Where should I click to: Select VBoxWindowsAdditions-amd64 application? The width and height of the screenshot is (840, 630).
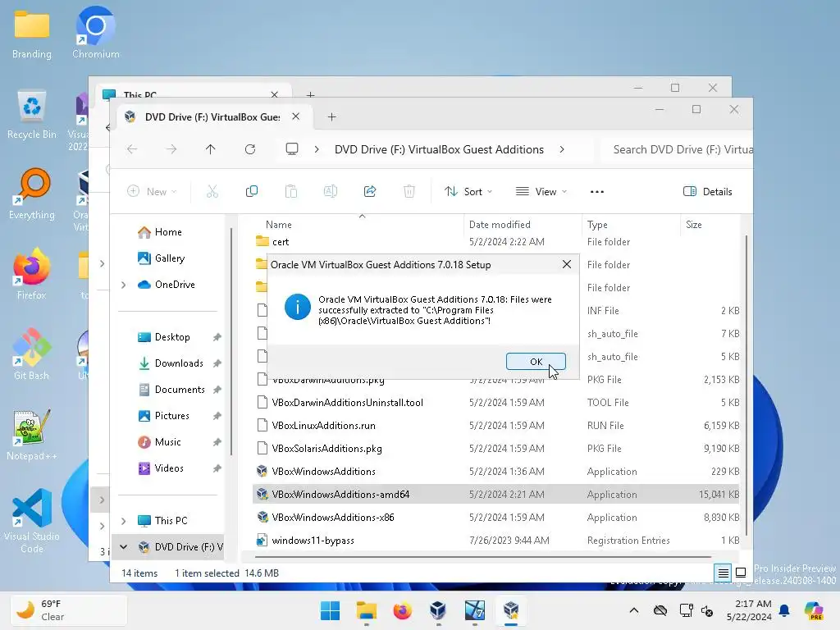[496, 495]
